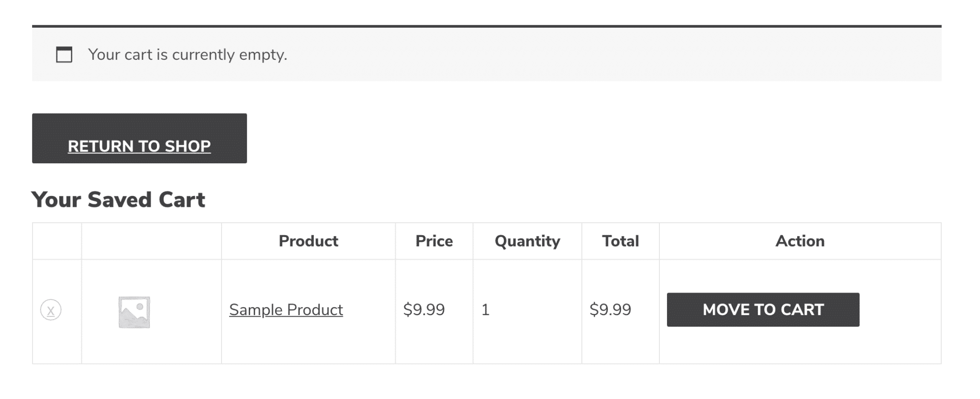
Task: Remove Sample Product from saved cart
Action: coord(51,310)
